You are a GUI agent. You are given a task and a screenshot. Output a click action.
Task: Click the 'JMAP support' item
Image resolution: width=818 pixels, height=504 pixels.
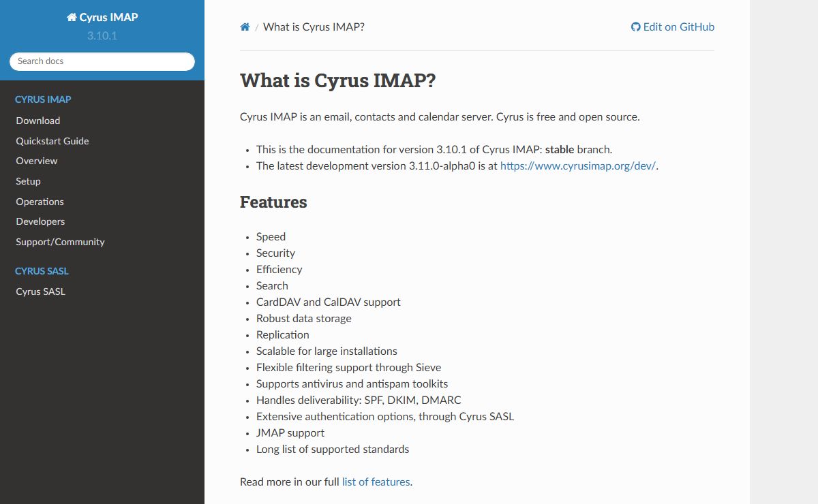click(290, 432)
